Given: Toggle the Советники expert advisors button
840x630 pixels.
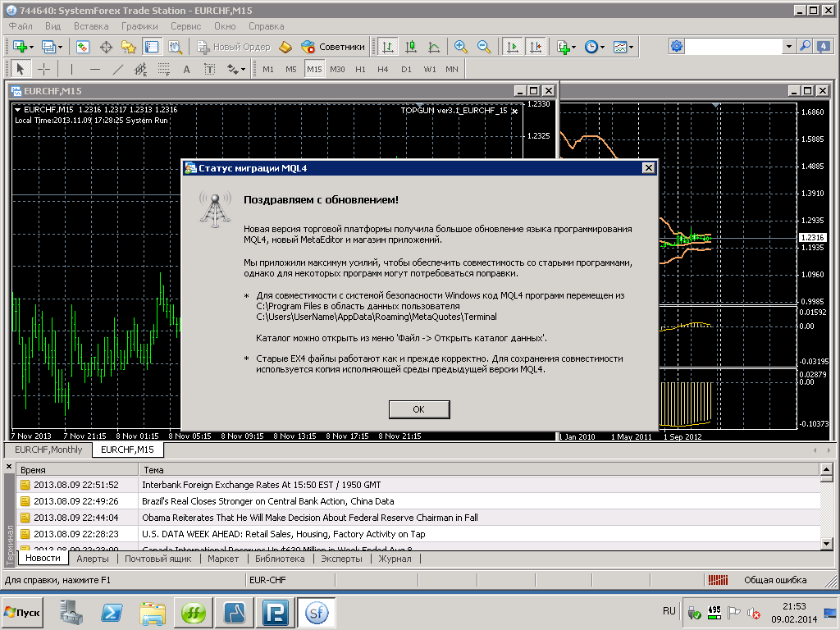Looking at the screenshot, I should pos(333,47).
